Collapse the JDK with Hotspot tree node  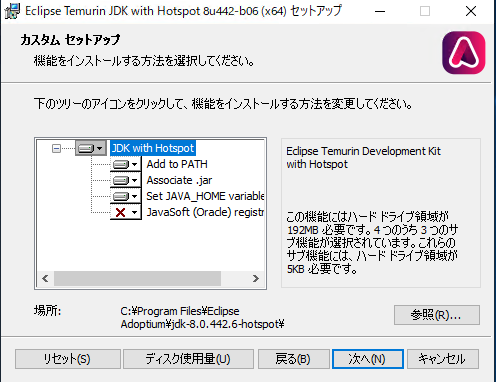pyautogui.click(x=57, y=148)
